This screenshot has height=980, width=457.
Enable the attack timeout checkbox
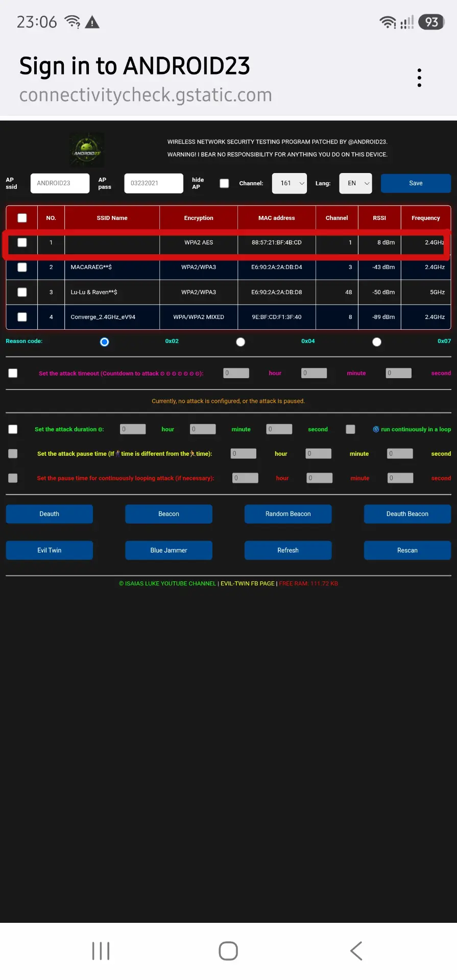pos(13,373)
